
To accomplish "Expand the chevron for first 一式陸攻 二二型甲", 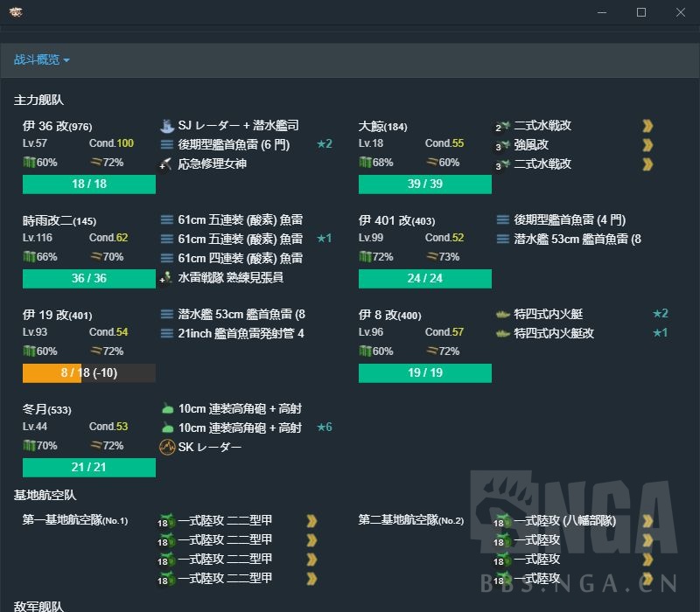I will tap(311, 519).
